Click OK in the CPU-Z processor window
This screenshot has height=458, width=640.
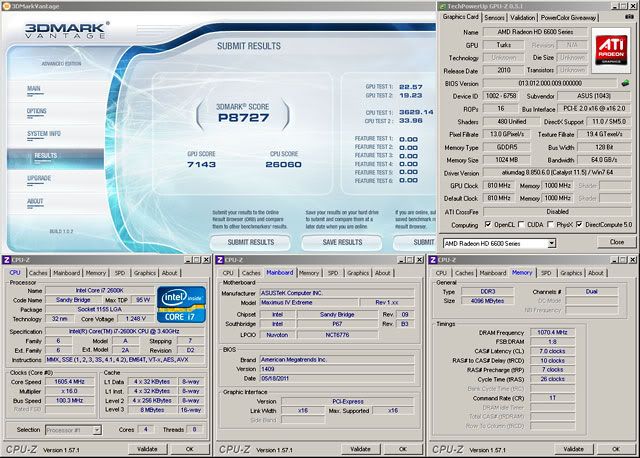click(190, 449)
